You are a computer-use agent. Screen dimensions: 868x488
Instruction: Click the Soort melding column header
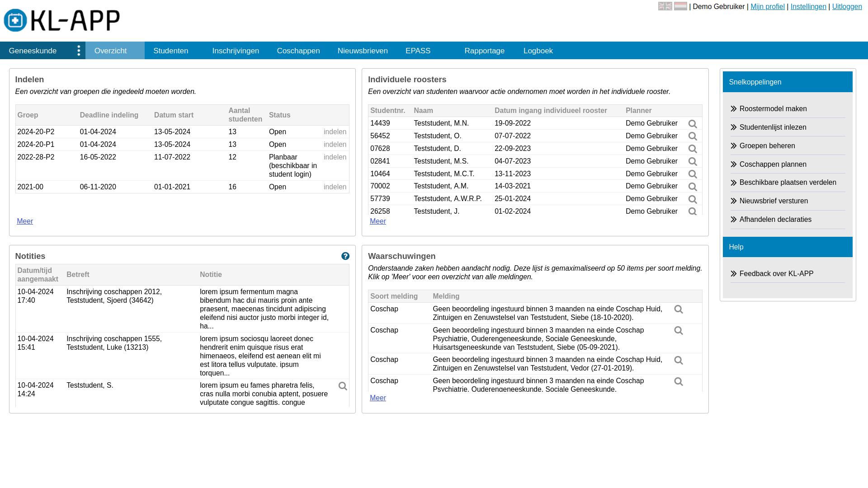click(x=394, y=296)
